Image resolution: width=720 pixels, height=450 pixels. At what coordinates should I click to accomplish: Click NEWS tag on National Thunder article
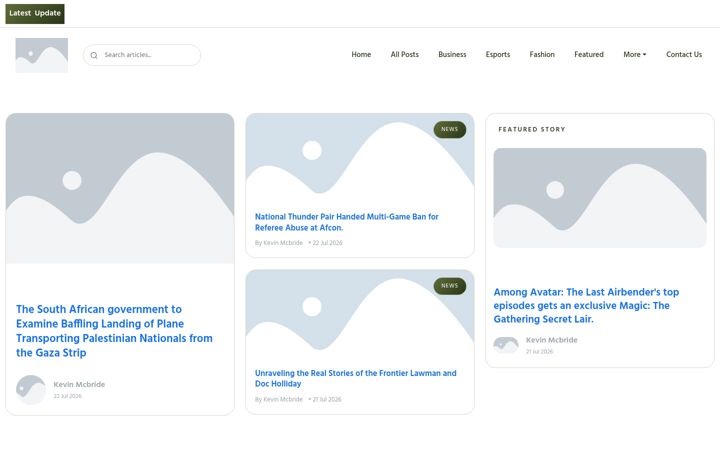(x=450, y=129)
